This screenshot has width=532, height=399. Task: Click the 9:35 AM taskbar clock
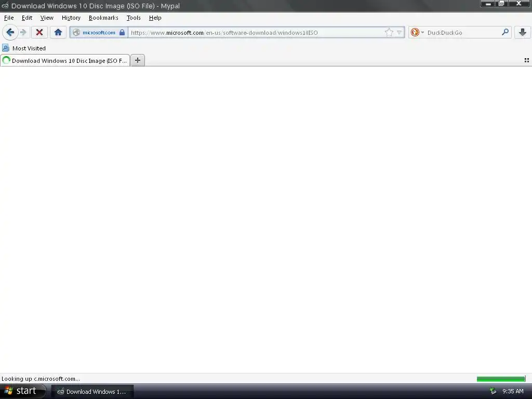tap(513, 391)
